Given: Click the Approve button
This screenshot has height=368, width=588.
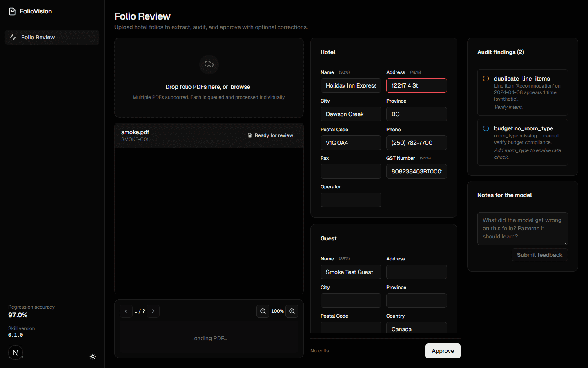Looking at the screenshot, I should click(x=443, y=351).
